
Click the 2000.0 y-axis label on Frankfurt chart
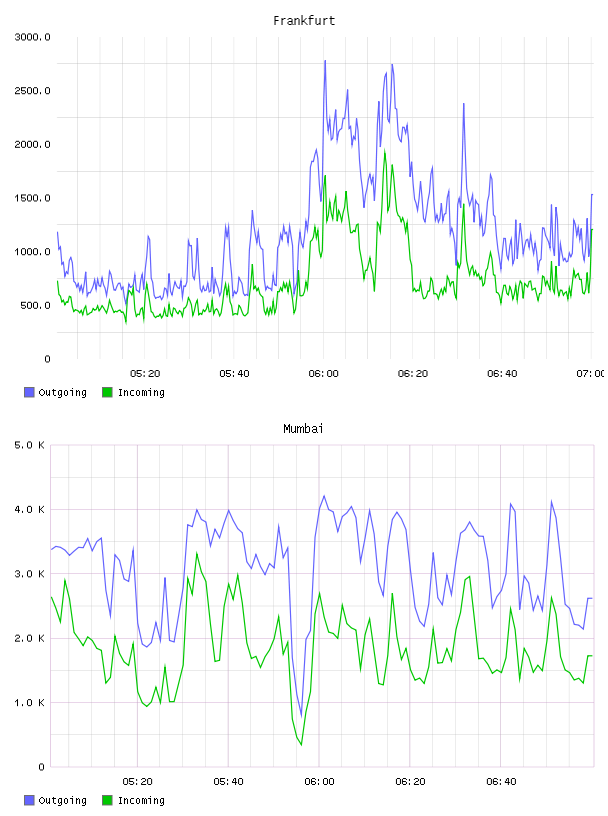coord(32,144)
